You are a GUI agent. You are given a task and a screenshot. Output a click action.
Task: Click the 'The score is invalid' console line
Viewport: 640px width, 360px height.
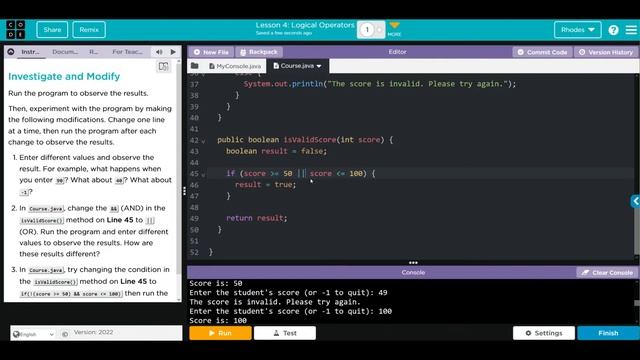pyautogui.click(x=275, y=302)
